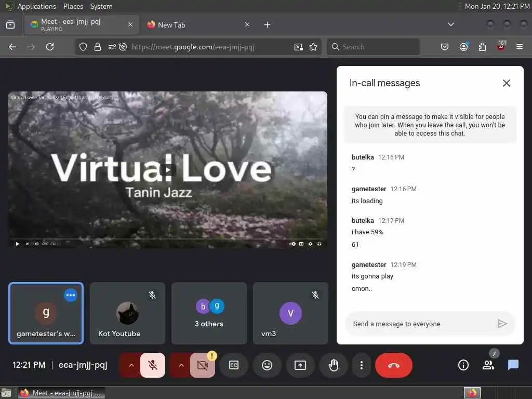Open the Firefox account icon
Image resolution: width=532 pixels, height=399 pixels.
[463, 47]
